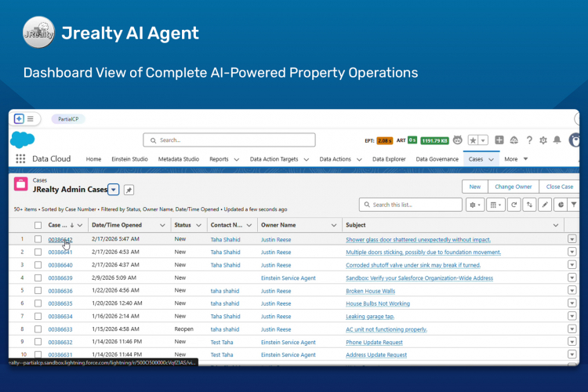Check the box for case 00386640

[38, 265]
